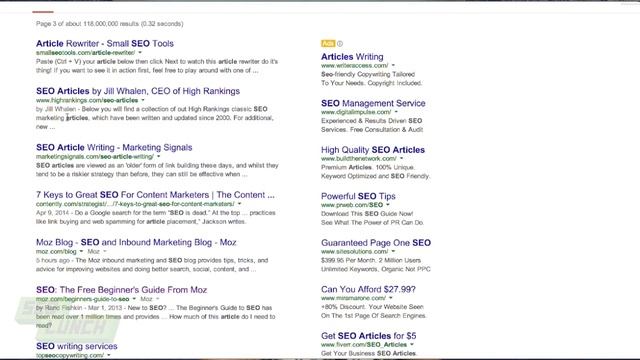The width and height of the screenshot is (640, 360).
Task: Click the 'Powerful SEO Tips' ad
Action: pos(358,196)
